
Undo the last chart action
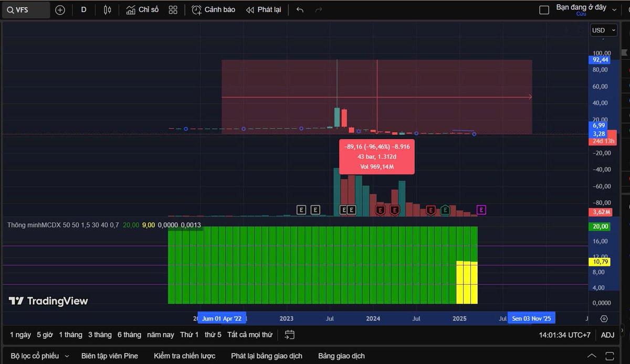pos(300,10)
